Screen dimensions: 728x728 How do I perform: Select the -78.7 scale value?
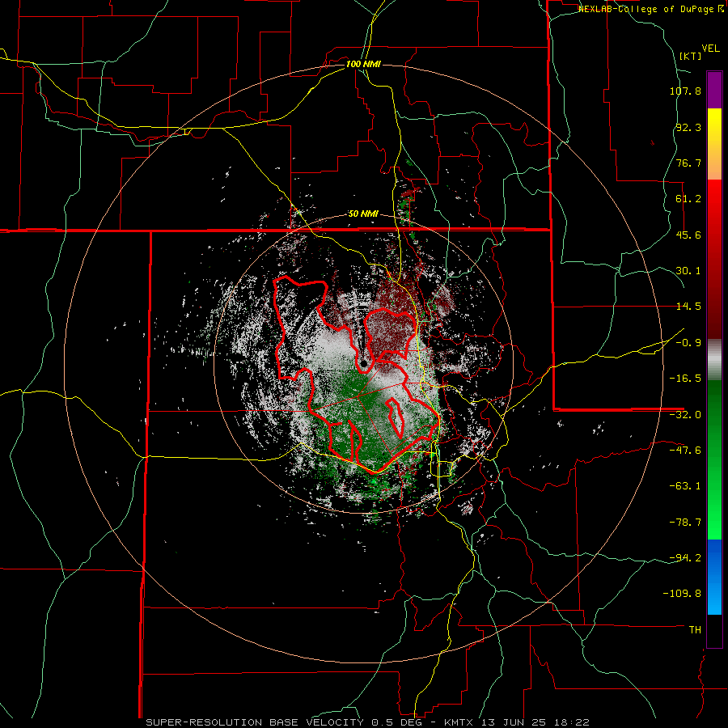tap(685, 523)
